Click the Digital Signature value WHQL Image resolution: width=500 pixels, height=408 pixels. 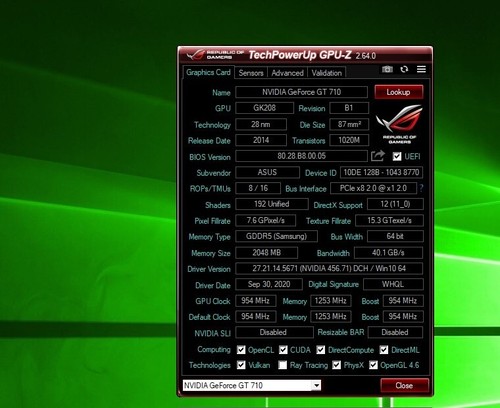coord(393,284)
